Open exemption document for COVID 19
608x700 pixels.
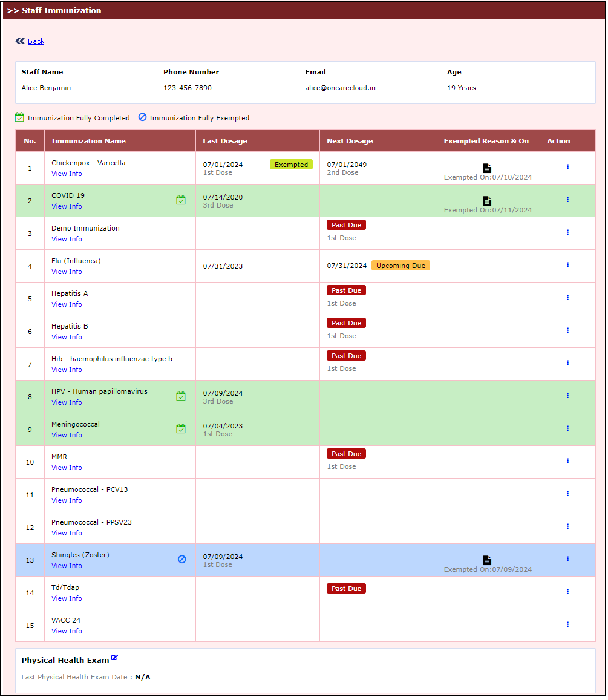(x=487, y=200)
